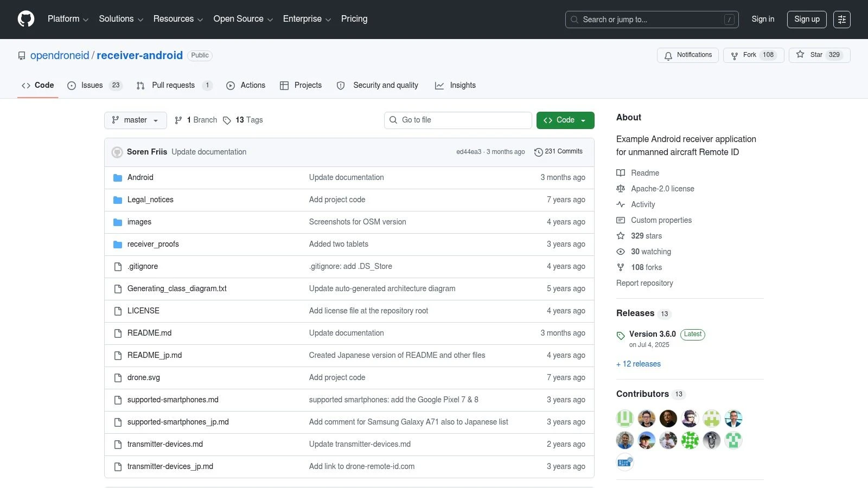Viewport: 868px width, 488px height.
Task: Open the Pull requests tab
Action: (174, 86)
